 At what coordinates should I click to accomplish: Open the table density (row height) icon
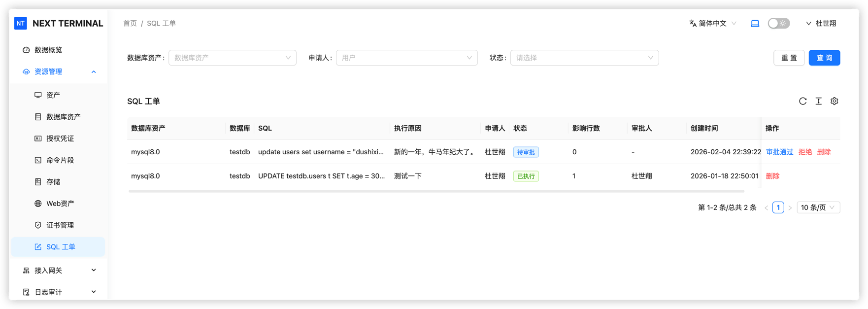pos(818,101)
